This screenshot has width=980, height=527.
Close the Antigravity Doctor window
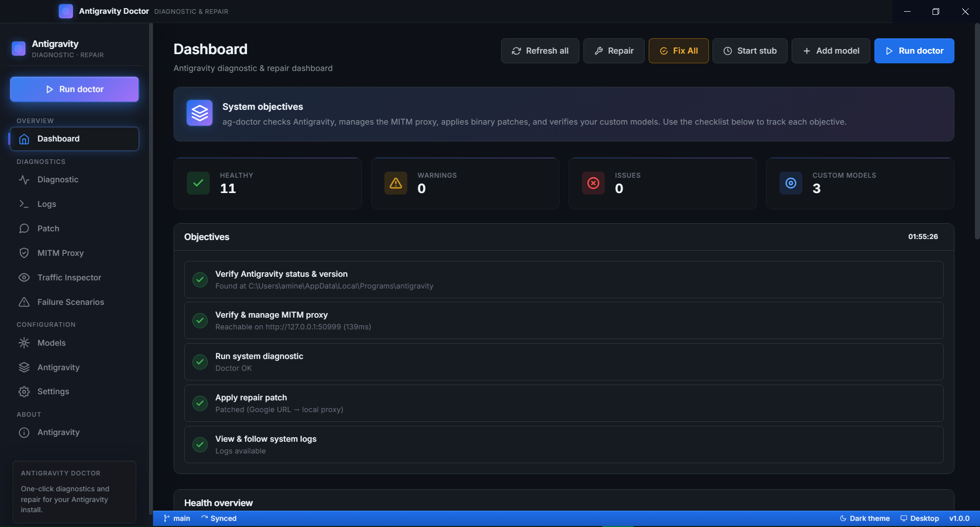(965, 11)
